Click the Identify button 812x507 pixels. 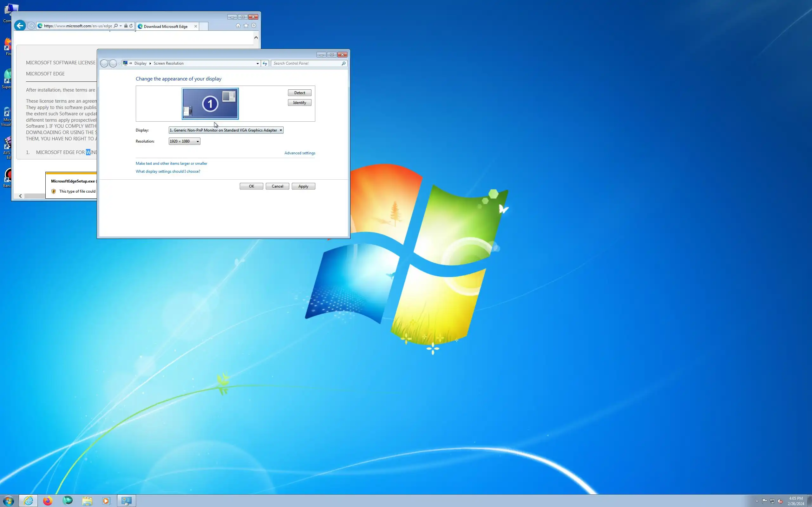299,103
